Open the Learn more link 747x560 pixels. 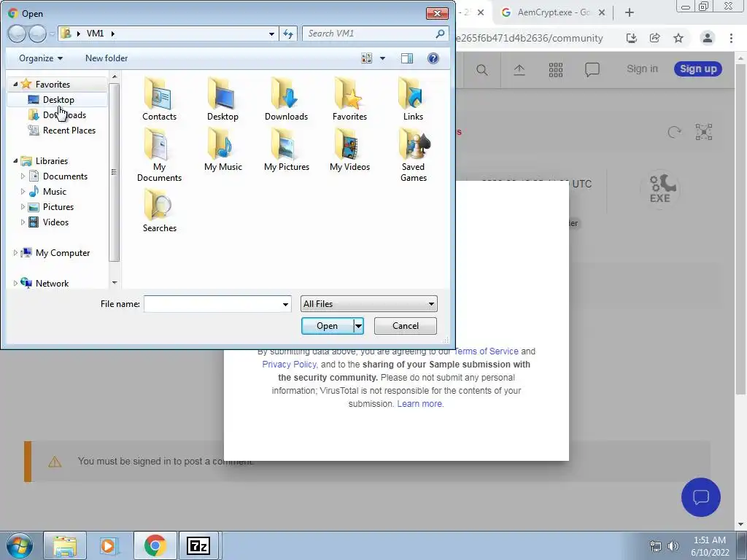[x=420, y=404]
